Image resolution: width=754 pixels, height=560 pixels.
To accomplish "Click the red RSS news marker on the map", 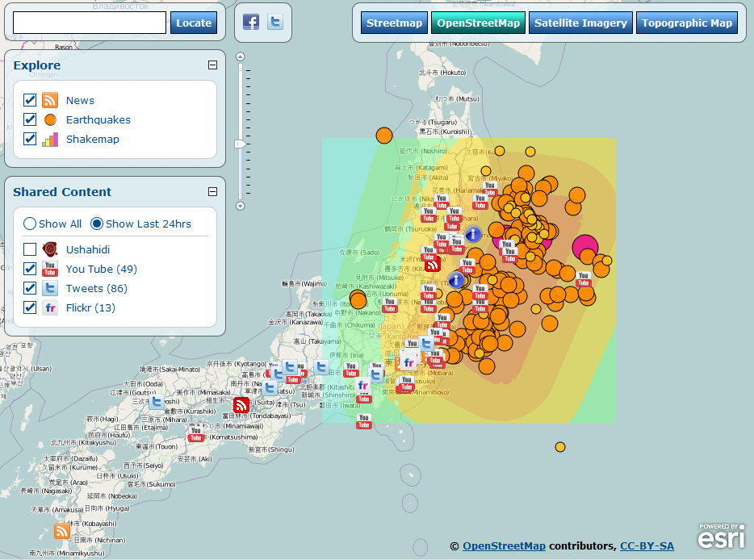I will click(x=241, y=405).
